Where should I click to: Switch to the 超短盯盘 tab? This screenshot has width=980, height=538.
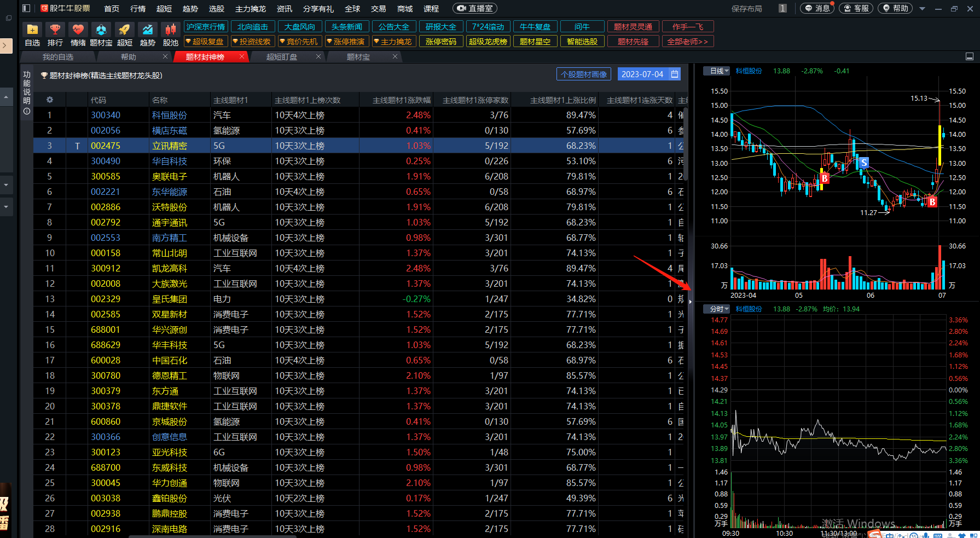[x=282, y=57]
